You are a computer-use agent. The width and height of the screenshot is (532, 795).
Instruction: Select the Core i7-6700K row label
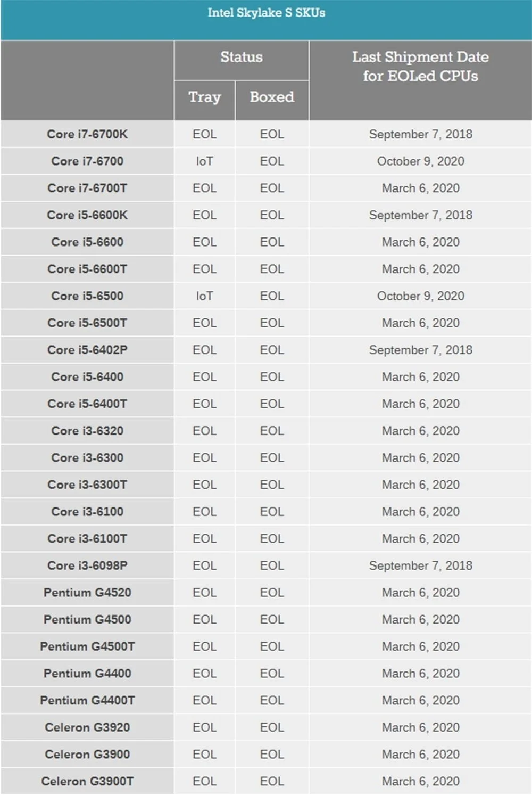coord(87,134)
